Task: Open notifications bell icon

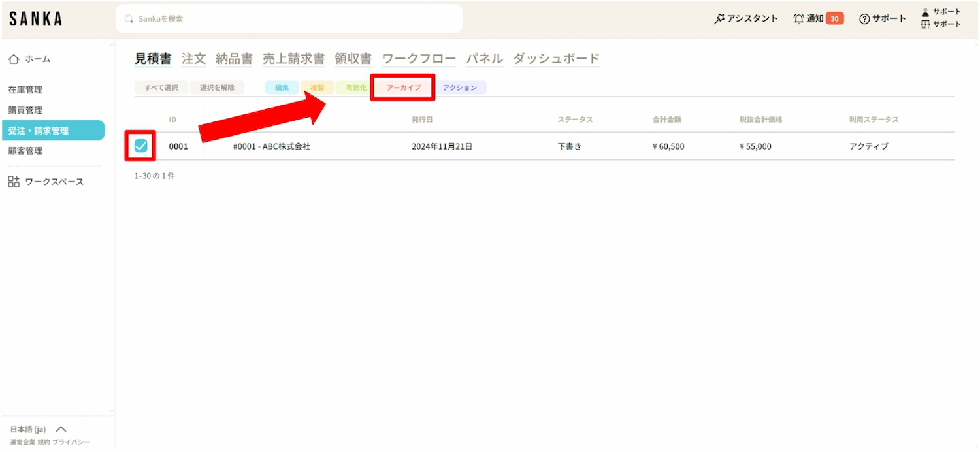Action: coord(798,19)
